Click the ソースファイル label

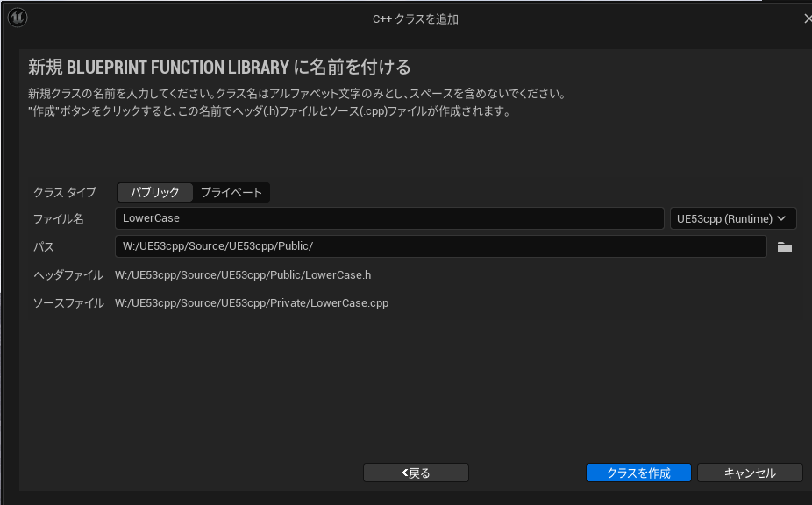click(68, 303)
